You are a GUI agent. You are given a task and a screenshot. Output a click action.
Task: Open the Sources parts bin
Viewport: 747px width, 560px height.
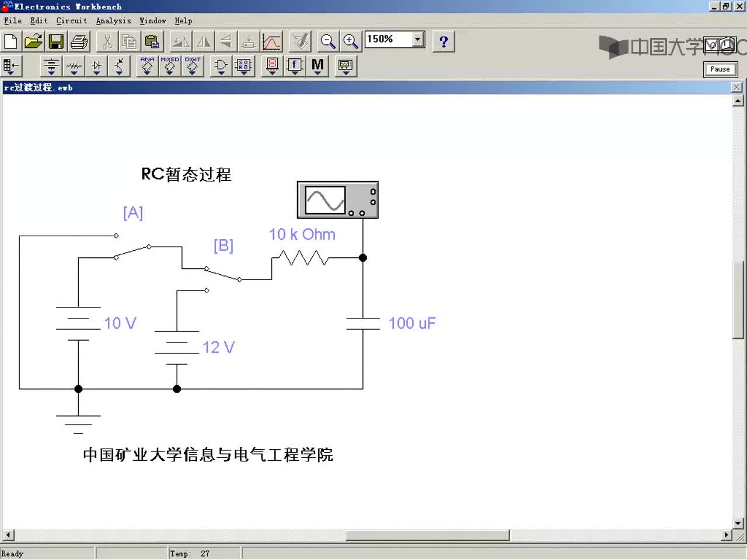[51, 66]
